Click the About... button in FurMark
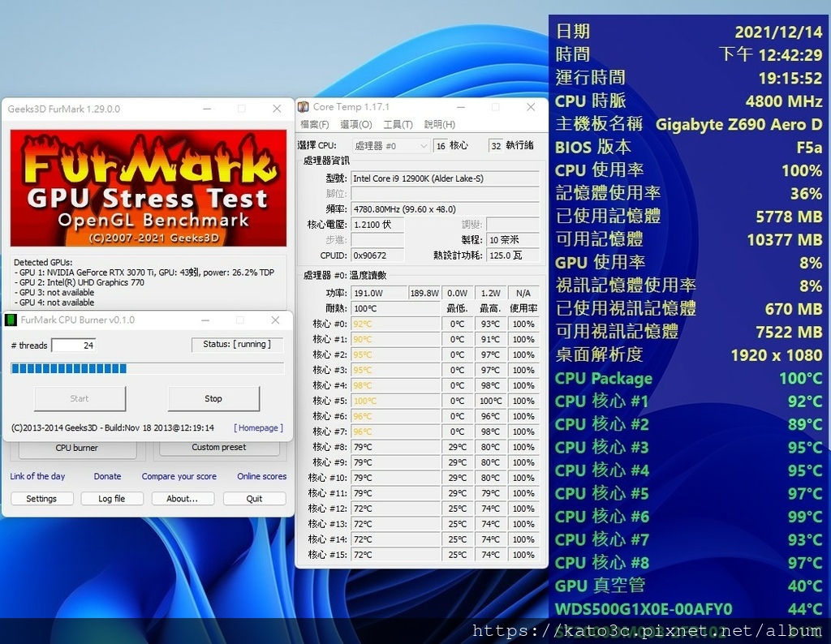This screenshot has height=644, width=831. [x=183, y=498]
